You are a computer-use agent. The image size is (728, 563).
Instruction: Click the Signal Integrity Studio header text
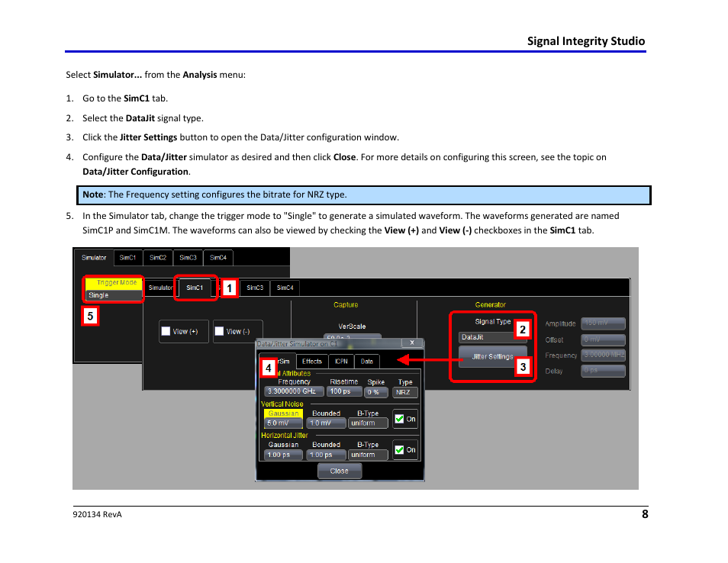pos(586,41)
